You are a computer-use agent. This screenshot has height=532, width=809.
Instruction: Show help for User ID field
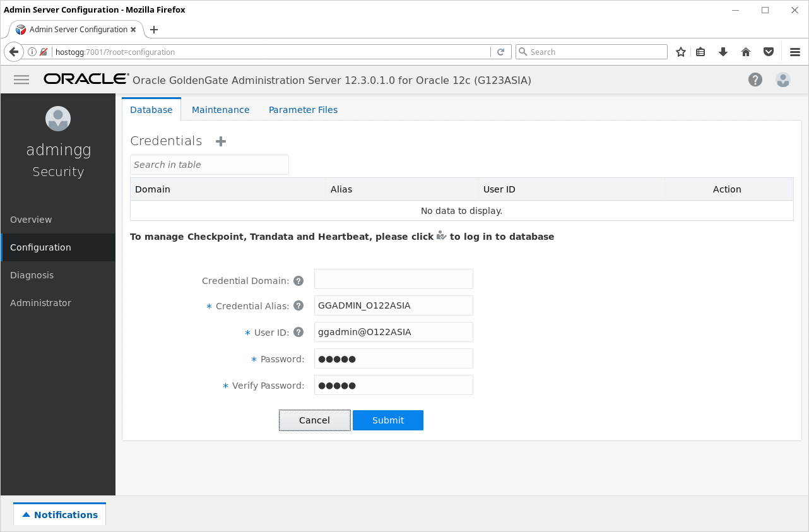[x=298, y=332]
